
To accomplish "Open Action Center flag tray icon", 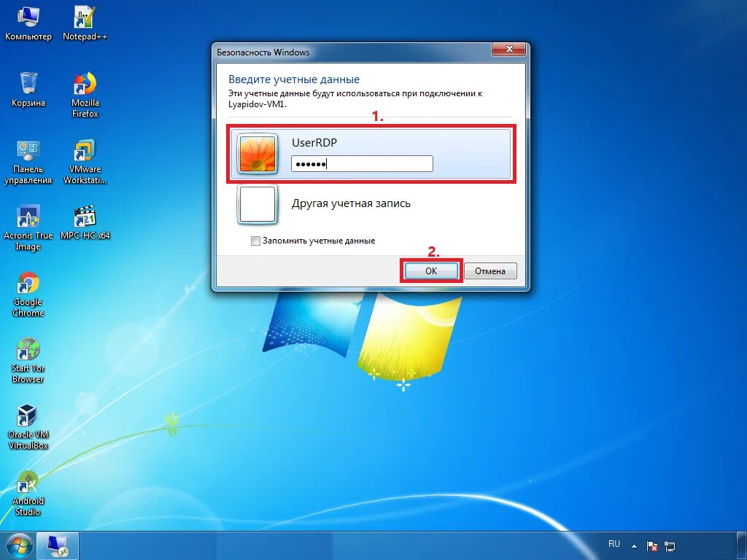I will point(651,546).
